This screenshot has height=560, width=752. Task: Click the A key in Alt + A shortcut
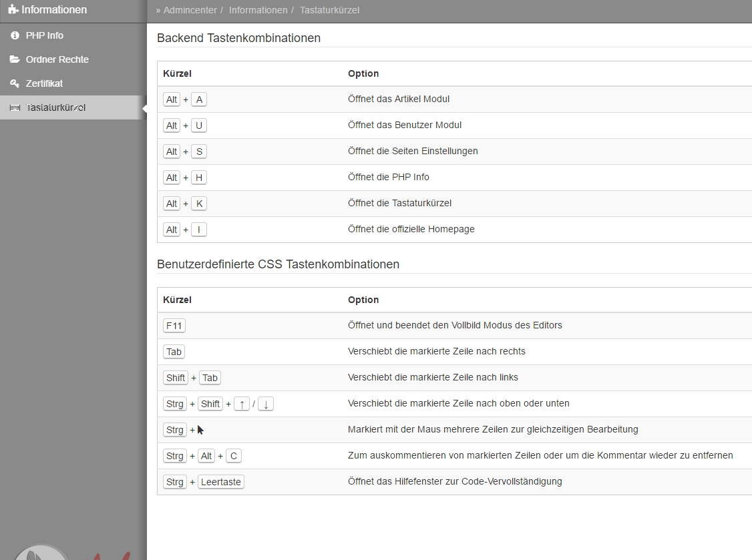(x=199, y=99)
